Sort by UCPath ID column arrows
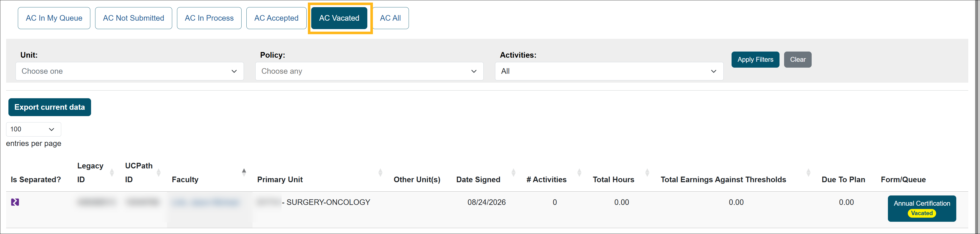The width and height of the screenshot is (980, 234). point(159,173)
